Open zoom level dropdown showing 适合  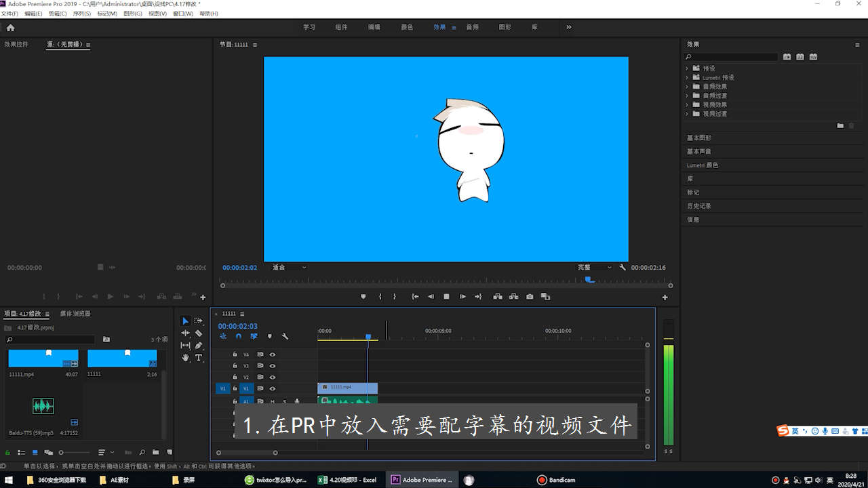(289, 267)
